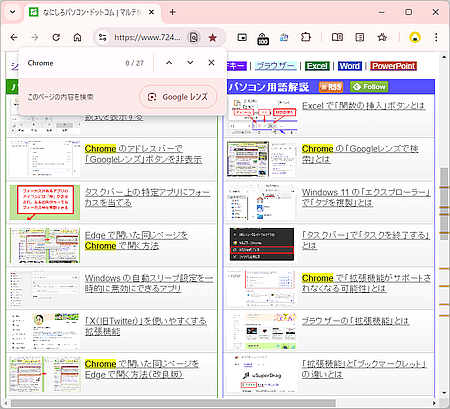The image size is (450, 409).
Task: Open the Extensions puzzle icon
Action: 306,37
